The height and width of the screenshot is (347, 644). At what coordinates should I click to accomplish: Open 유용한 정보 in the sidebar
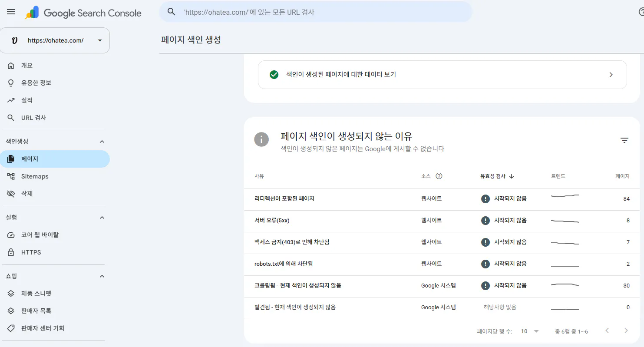55,83
